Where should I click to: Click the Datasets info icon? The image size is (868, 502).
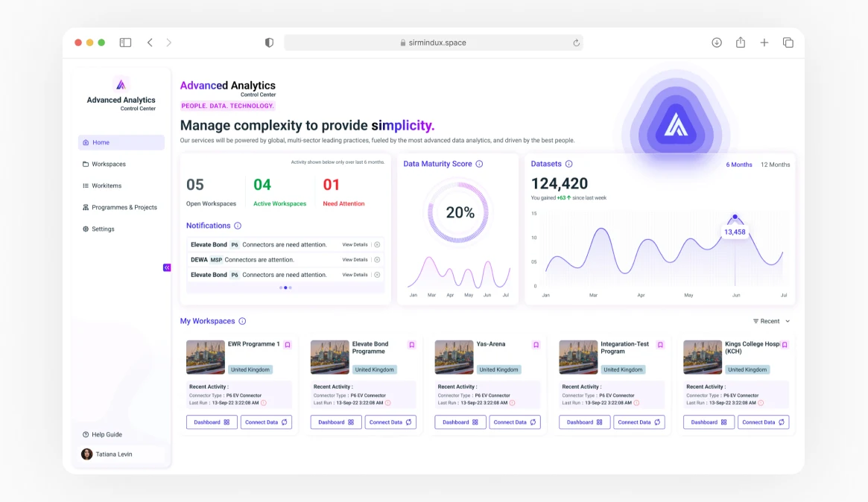coord(568,164)
